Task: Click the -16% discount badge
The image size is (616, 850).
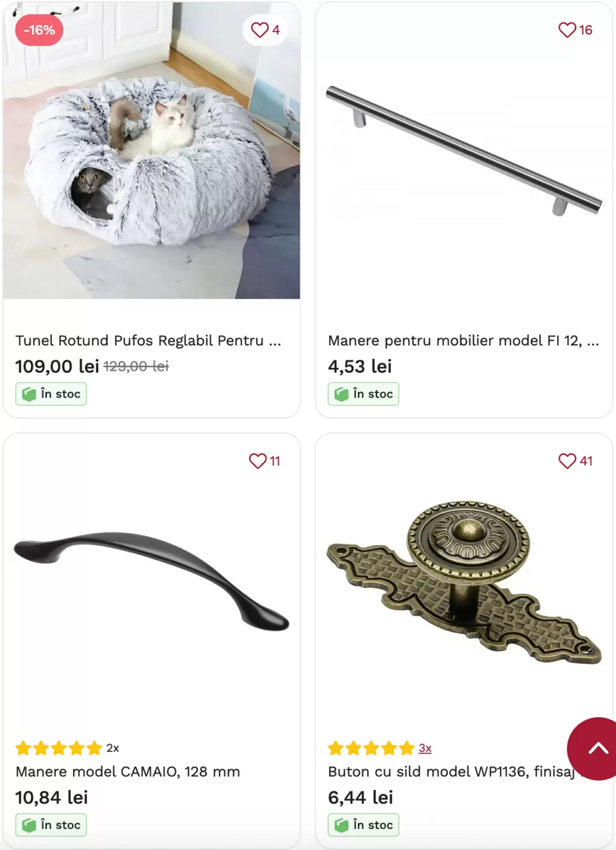Action: pyautogui.click(x=39, y=30)
